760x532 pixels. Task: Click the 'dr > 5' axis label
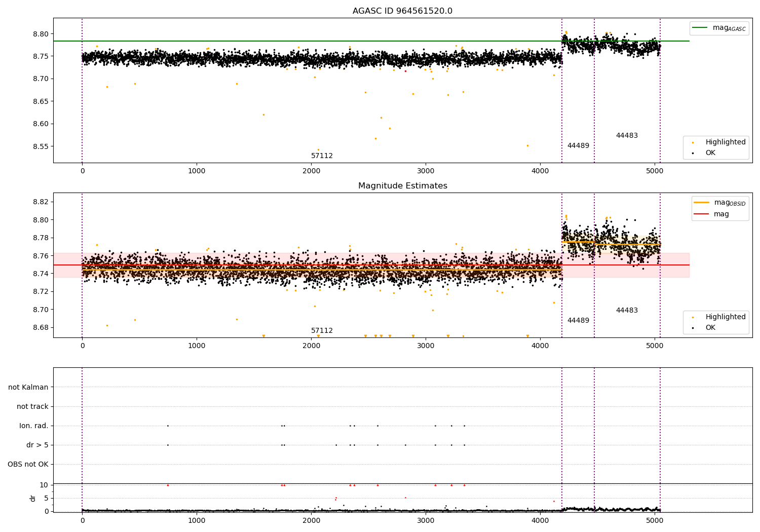tap(37, 445)
